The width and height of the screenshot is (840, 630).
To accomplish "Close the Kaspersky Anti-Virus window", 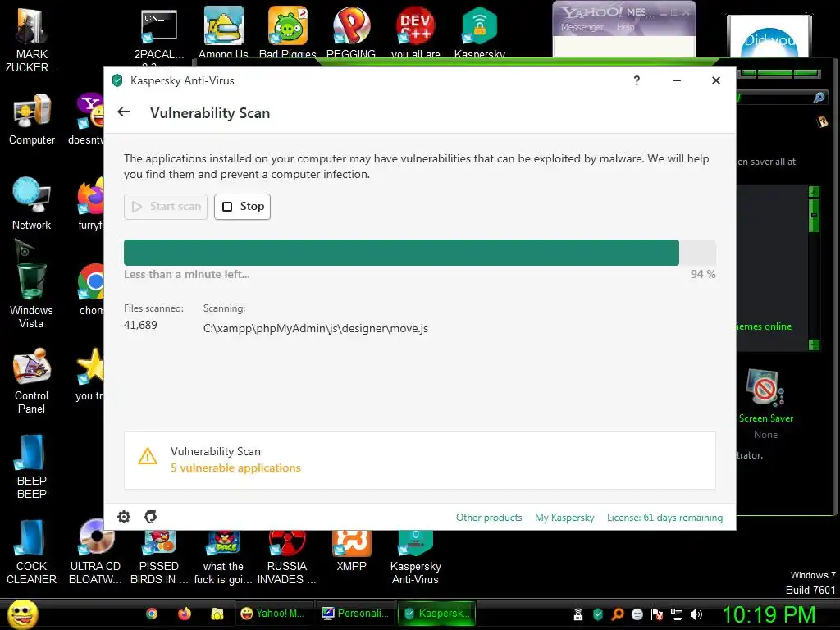I will point(715,80).
